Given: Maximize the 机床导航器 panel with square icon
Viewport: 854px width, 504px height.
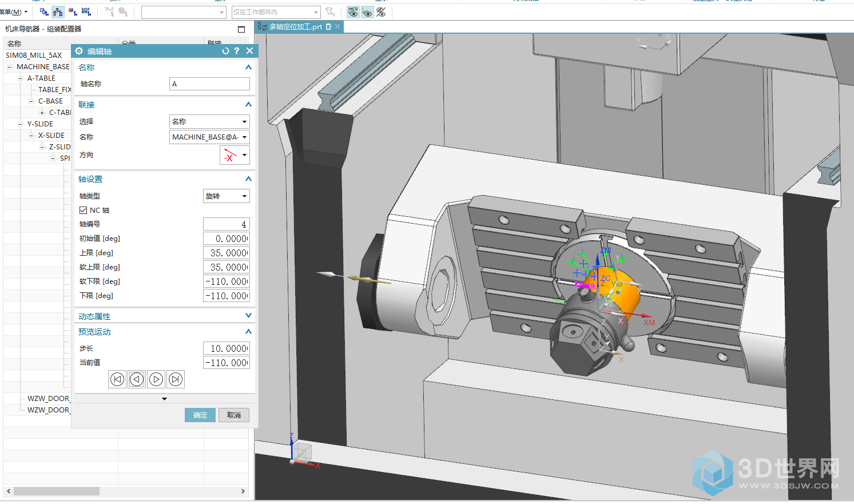Looking at the screenshot, I should [241, 29].
